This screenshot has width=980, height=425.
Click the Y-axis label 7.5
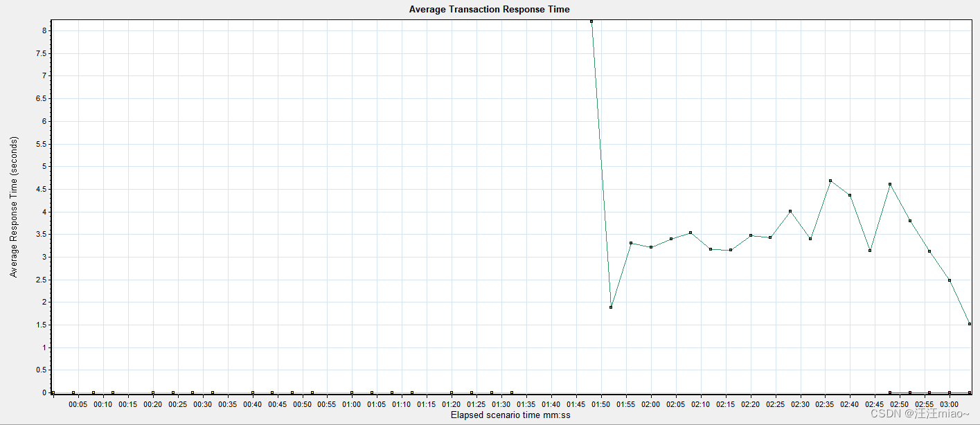click(x=41, y=53)
